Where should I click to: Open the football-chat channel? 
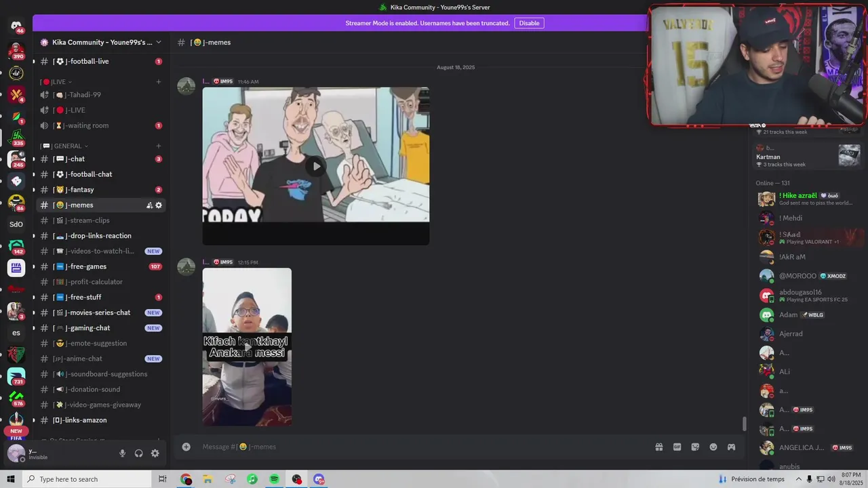point(101,174)
